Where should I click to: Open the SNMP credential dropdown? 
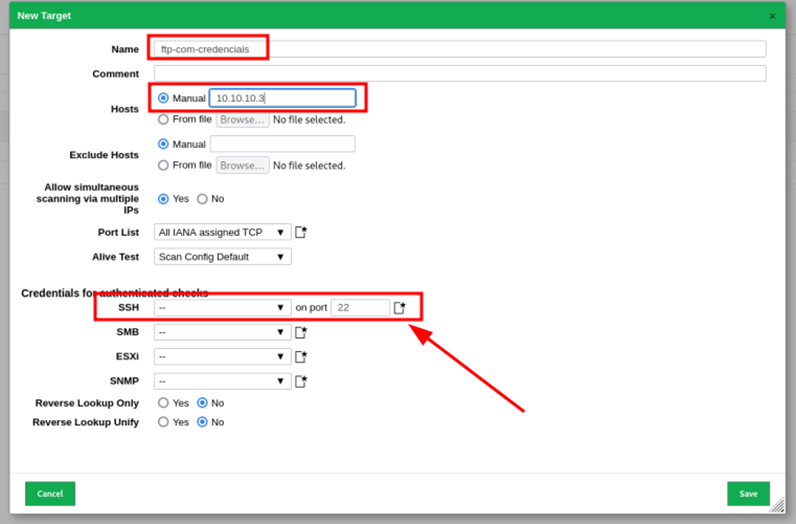pyautogui.click(x=222, y=381)
